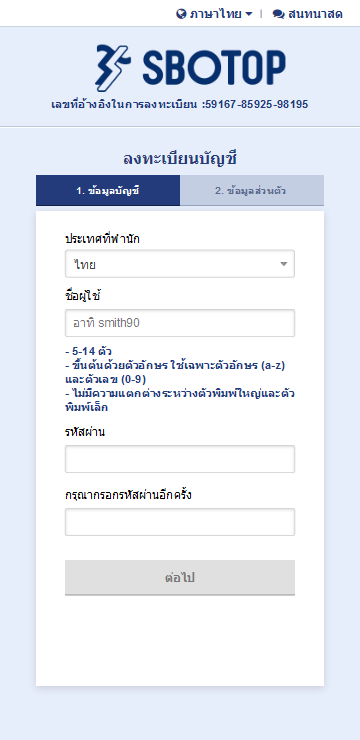Focus the กรุณากรอกรหัสผ่านอีกครั้ง confirm password field
360x740 pixels.
click(x=180, y=522)
